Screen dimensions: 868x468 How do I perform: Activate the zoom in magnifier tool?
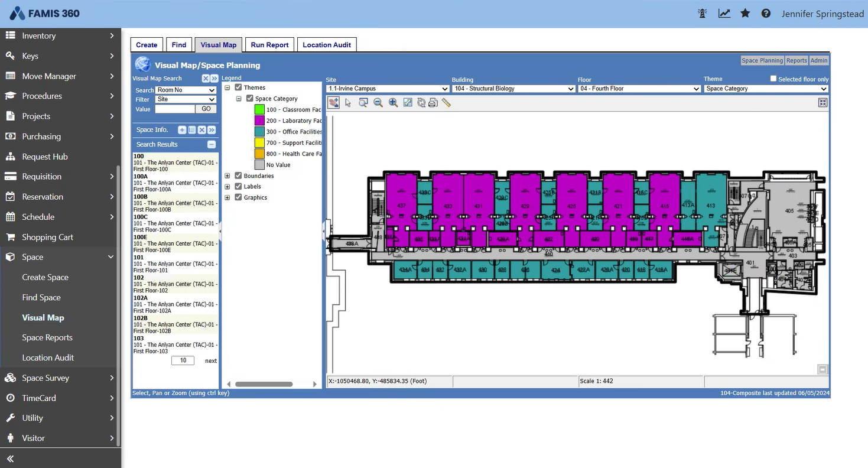pos(393,102)
